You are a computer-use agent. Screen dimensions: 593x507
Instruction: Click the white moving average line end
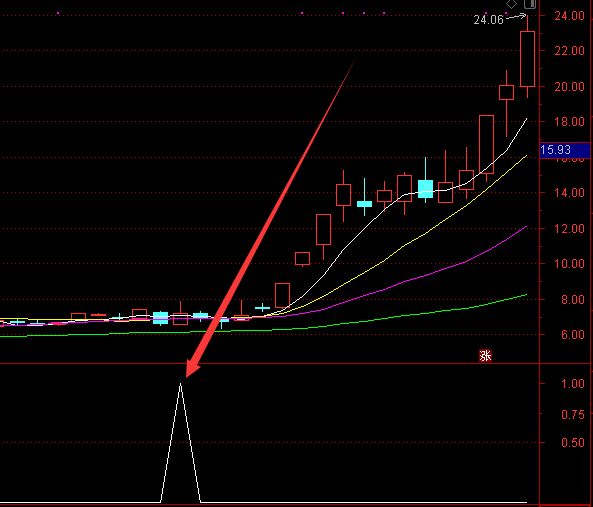point(526,119)
